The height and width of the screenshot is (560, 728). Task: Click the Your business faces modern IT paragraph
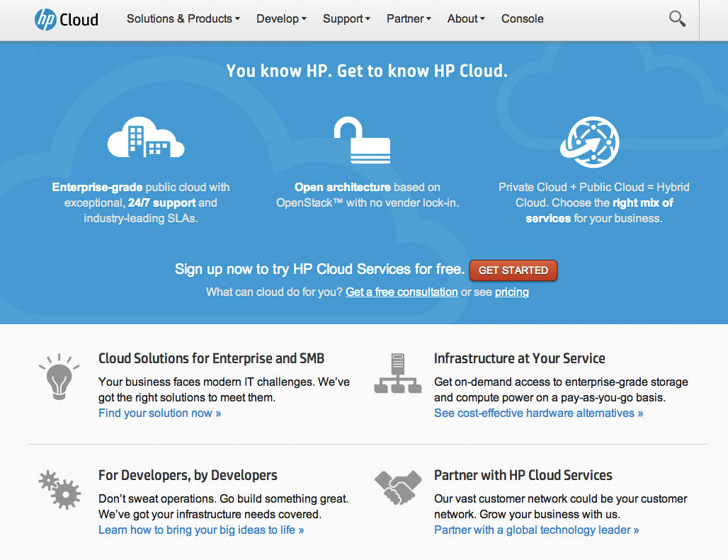tap(224, 389)
